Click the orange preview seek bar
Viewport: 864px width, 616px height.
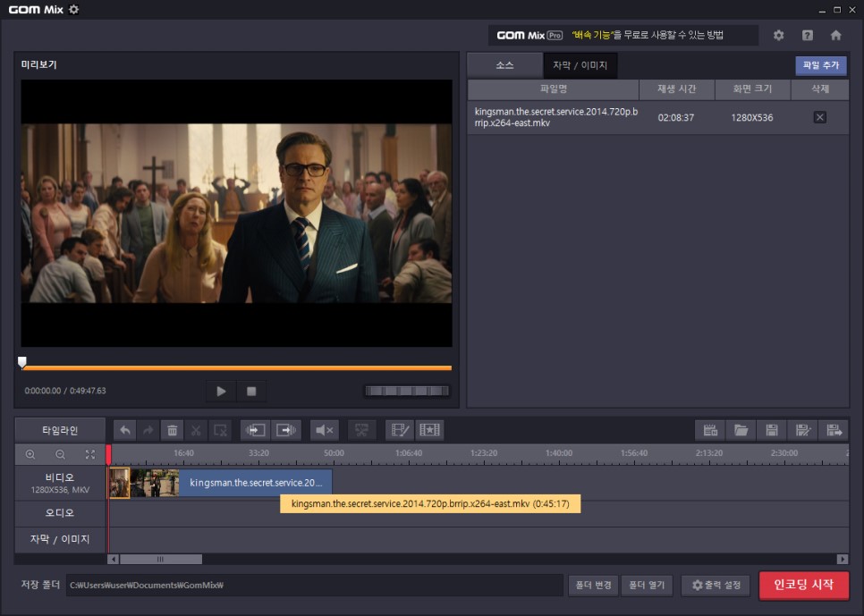tap(237, 367)
